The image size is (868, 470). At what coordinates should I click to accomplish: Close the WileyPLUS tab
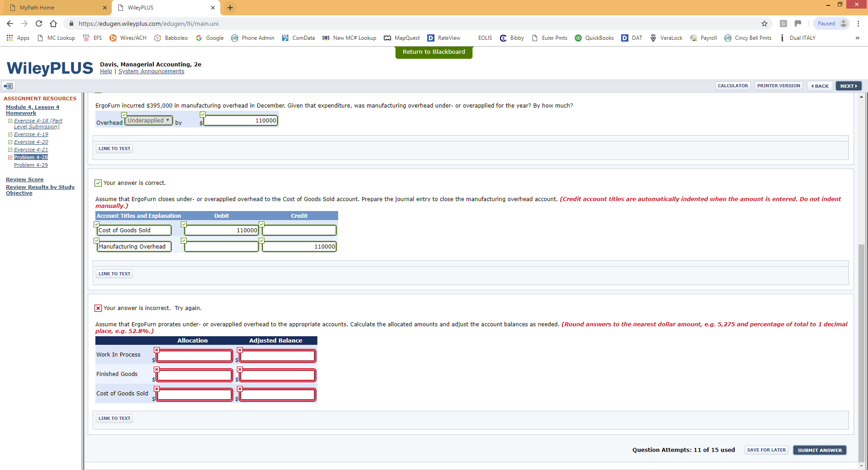(x=213, y=8)
